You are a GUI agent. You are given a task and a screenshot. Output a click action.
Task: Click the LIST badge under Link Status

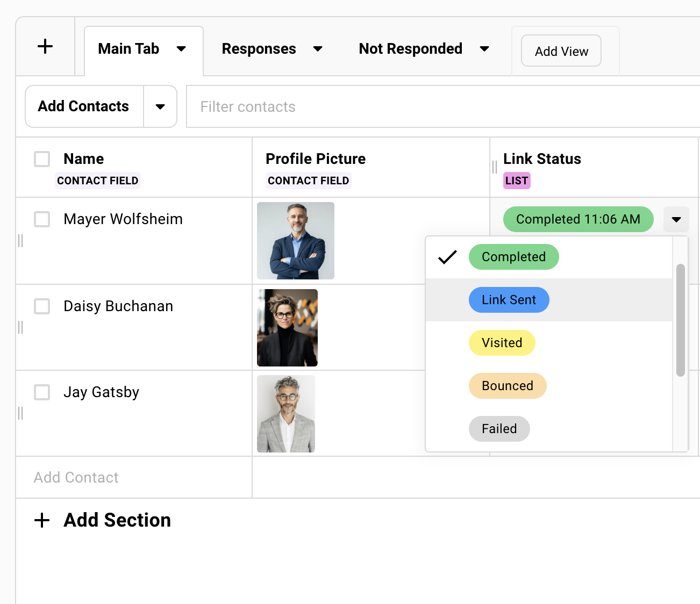click(x=516, y=181)
